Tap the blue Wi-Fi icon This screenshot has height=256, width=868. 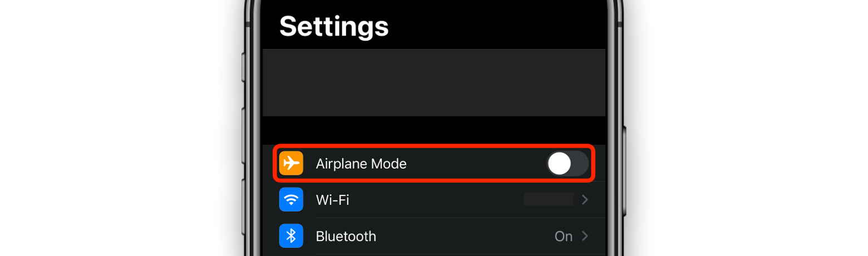coord(291,200)
